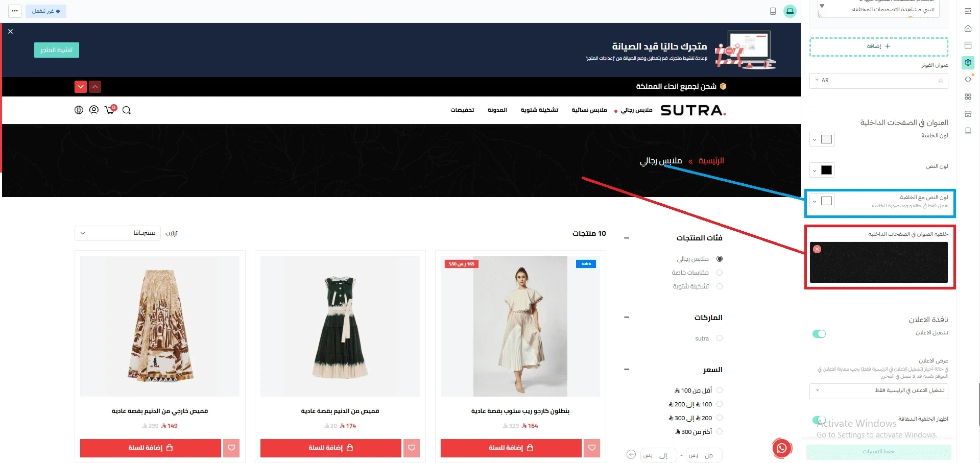Click the إضافة dashed add button
The height and width of the screenshot is (463, 980).
878,46
